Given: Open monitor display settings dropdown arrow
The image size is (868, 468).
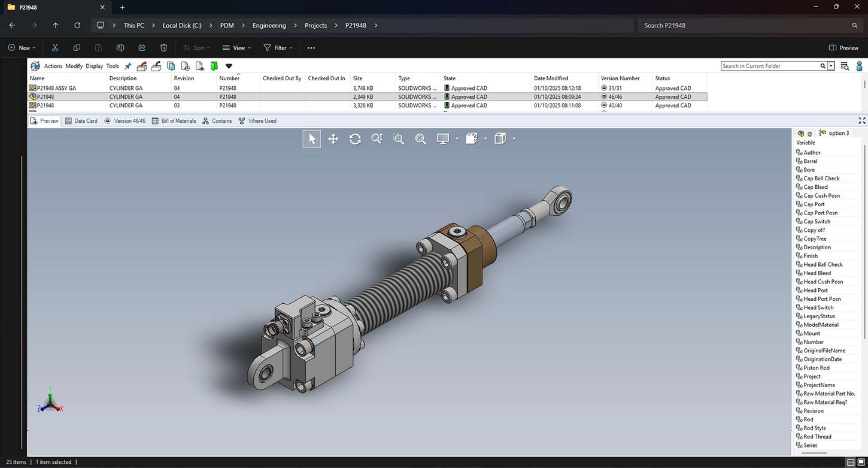Looking at the screenshot, I should click(457, 139).
